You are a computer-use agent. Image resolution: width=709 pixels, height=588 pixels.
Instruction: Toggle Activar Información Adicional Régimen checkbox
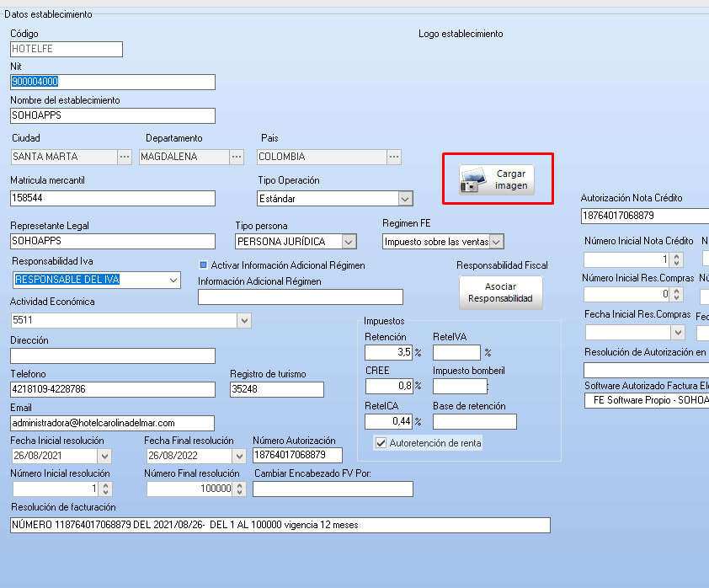(x=203, y=265)
